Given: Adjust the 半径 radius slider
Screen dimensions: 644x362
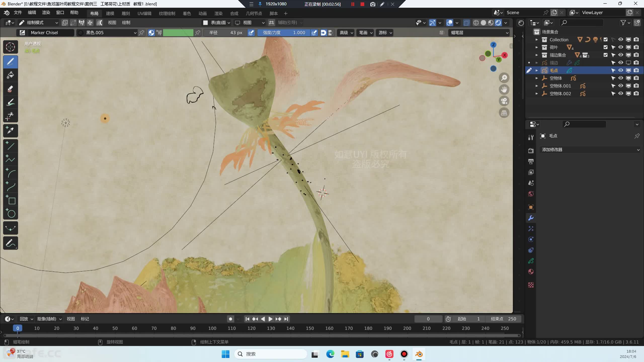Looking at the screenshot, I should point(225,33).
